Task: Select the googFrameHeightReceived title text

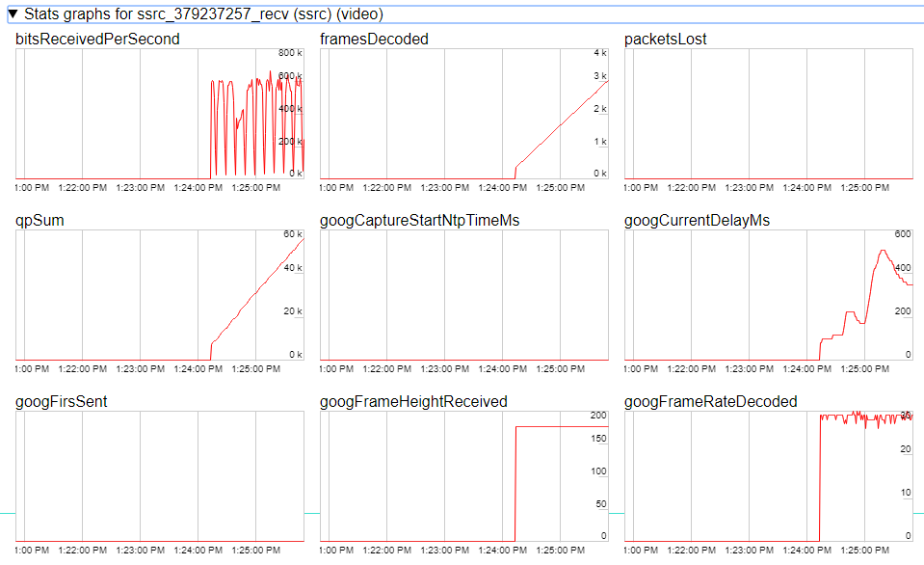Action: (413, 402)
